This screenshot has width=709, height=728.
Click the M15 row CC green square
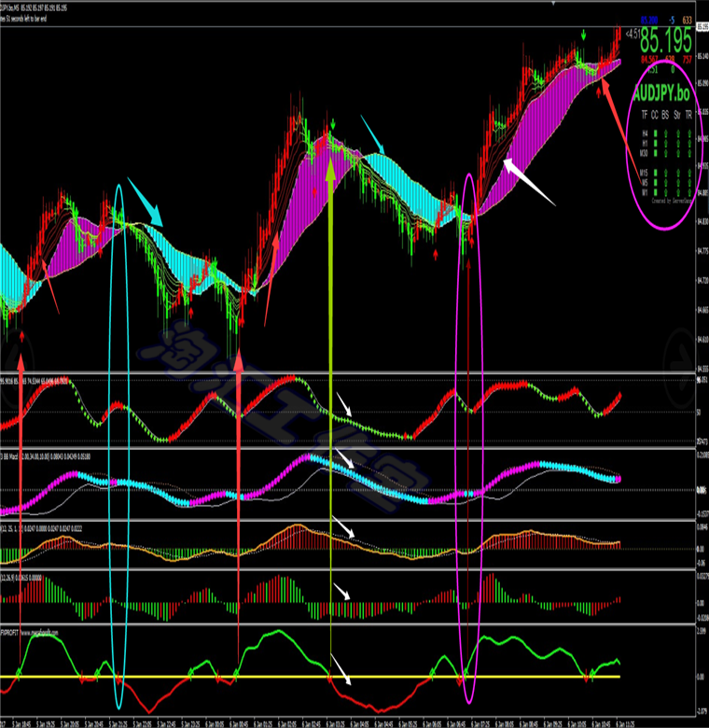(655, 173)
